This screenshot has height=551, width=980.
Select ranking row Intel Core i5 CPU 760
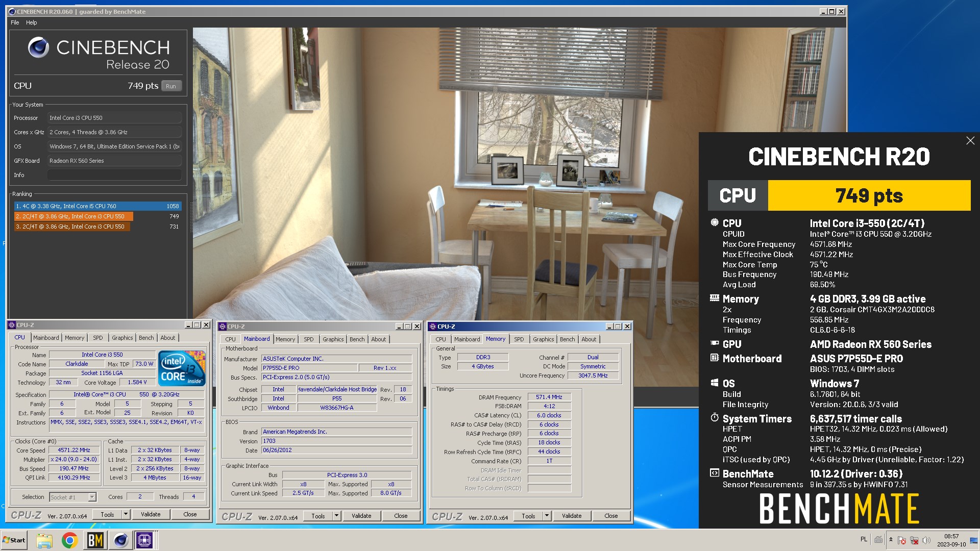[x=97, y=206]
